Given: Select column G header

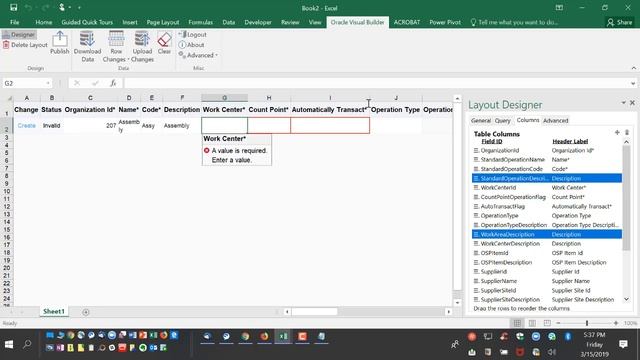Looking at the screenshot, I should [224, 98].
